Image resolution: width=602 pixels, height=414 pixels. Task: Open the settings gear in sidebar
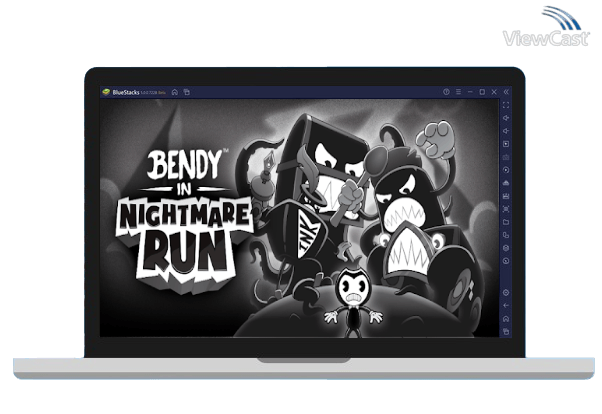[x=506, y=293]
